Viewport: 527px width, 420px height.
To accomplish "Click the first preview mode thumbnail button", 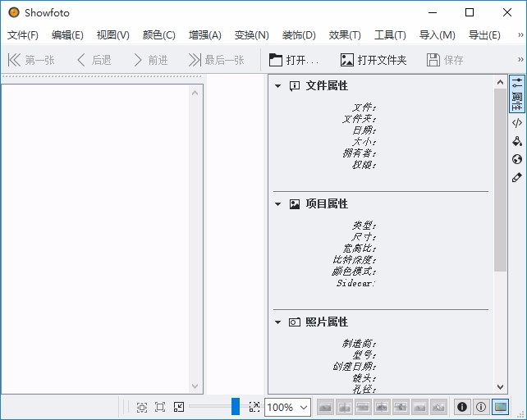I will (325, 407).
